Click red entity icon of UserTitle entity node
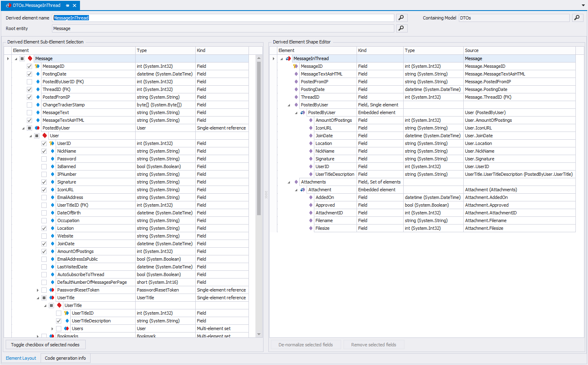The height and width of the screenshot is (365, 588). click(59, 305)
